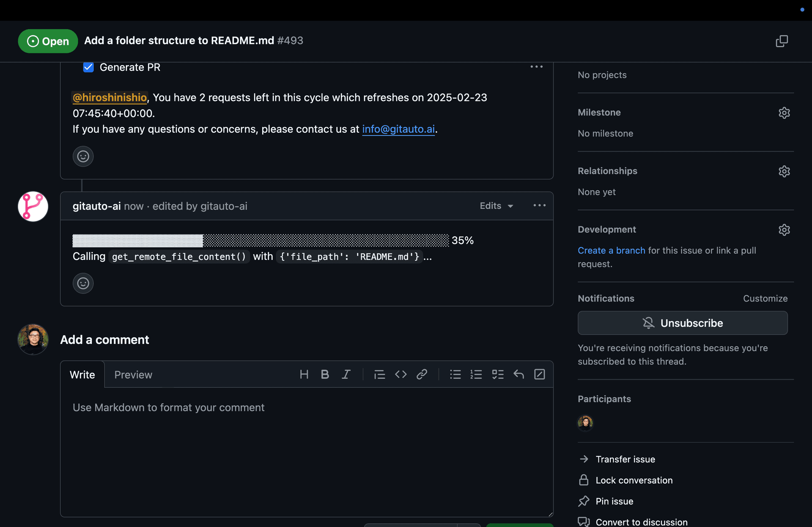Viewport: 812px width, 527px height.
Task: Click the Create a branch link
Action: pyautogui.click(x=611, y=250)
